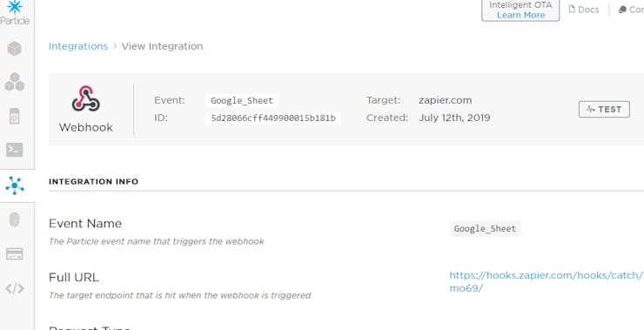Open the Console terminal icon
The image size is (644, 330).
pyautogui.click(x=15, y=150)
